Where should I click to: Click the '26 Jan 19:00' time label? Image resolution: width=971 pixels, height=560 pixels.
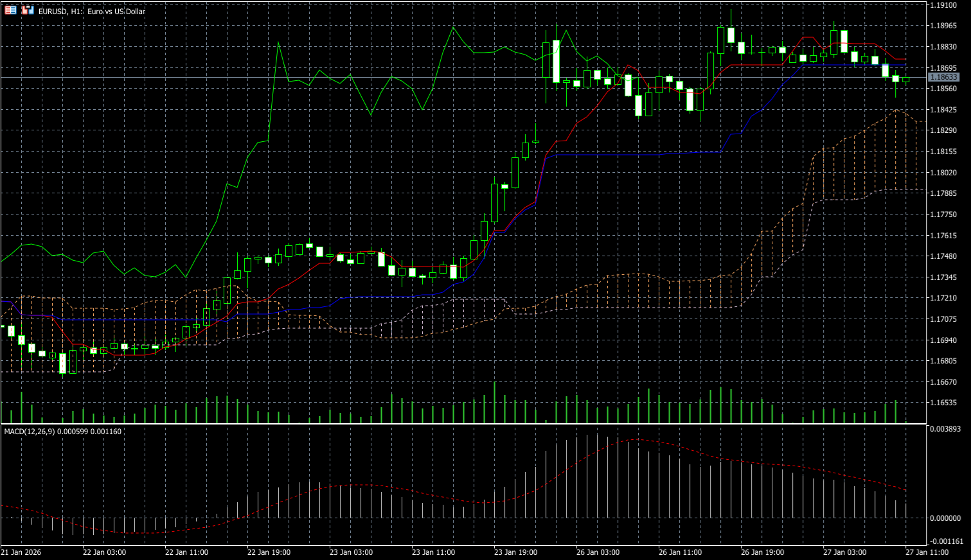pyautogui.click(x=763, y=552)
